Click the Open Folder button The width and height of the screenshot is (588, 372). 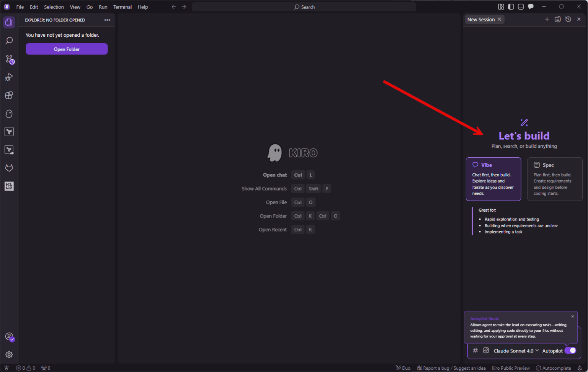[67, 49]
